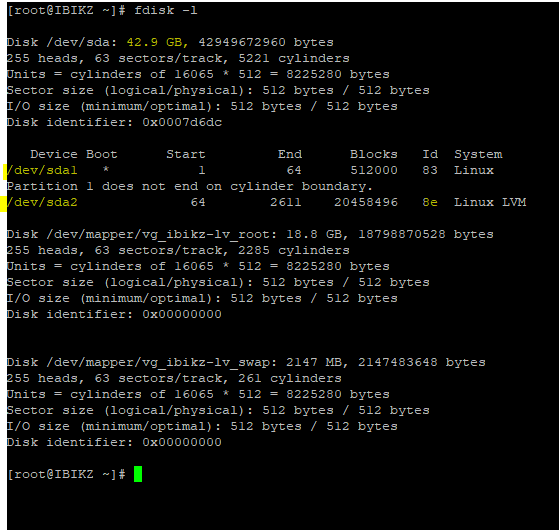
Task: Click '2147 MB,' size of lv_swap
Action: tap(317, 362)
